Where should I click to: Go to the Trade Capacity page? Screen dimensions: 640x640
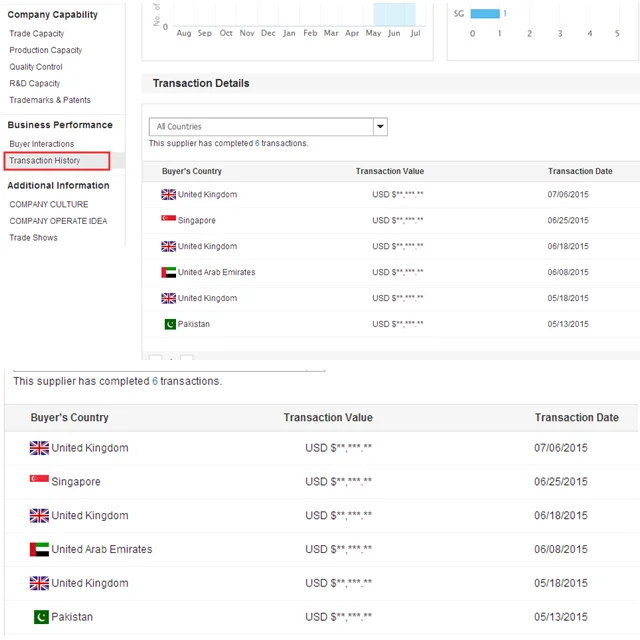click(37, 34)
